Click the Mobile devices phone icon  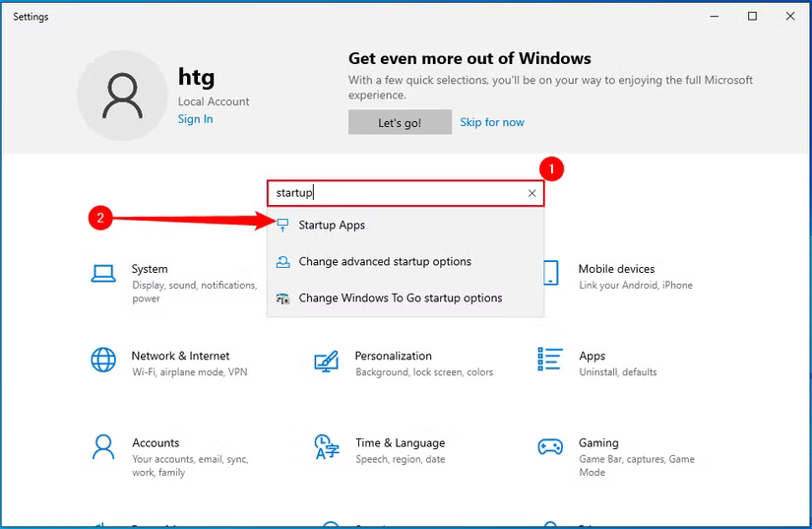click(x=550, y=274)
